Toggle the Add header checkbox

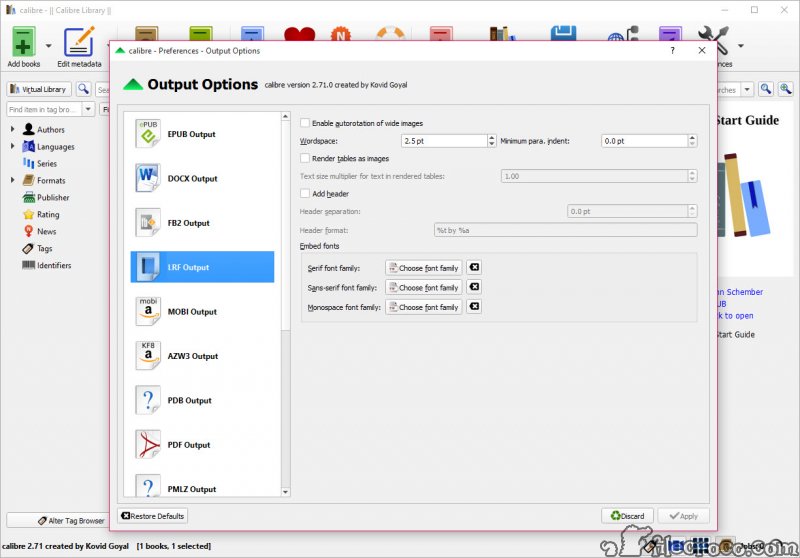(x=305, y=193)
